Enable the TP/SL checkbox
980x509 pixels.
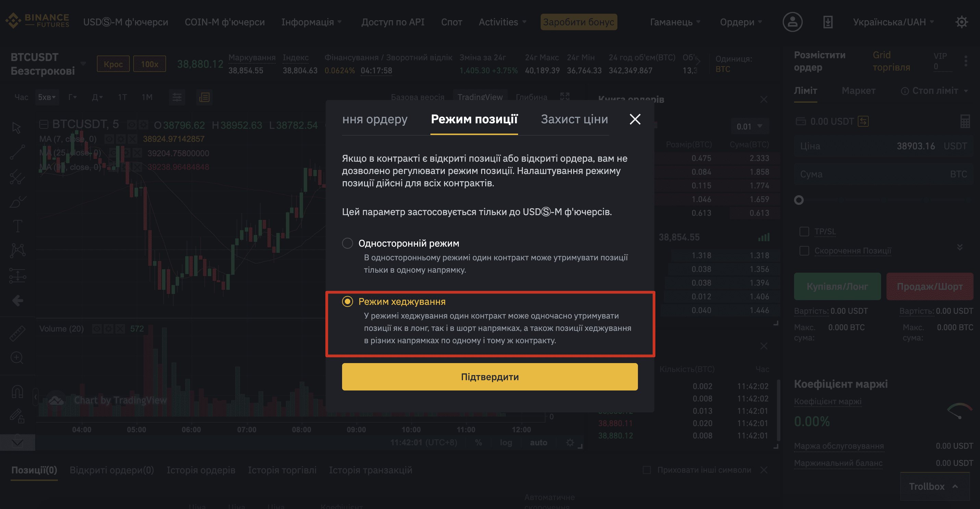[x=804, y=232]
